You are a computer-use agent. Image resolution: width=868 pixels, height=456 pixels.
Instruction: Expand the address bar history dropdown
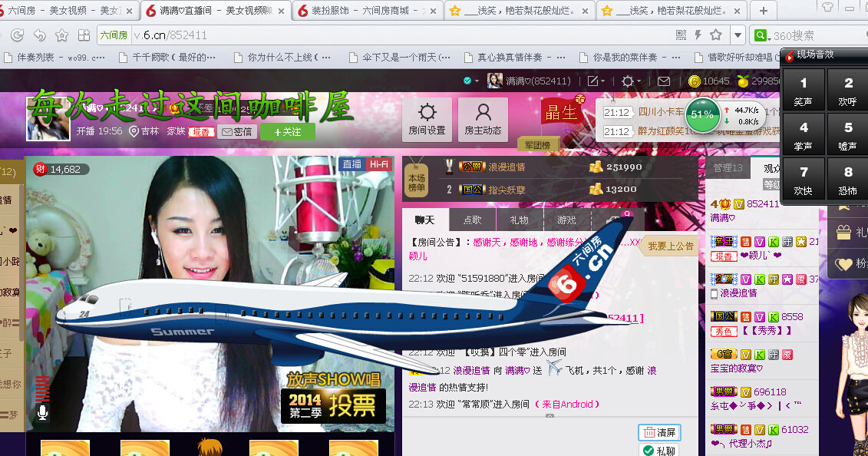[x=738, y=35]
